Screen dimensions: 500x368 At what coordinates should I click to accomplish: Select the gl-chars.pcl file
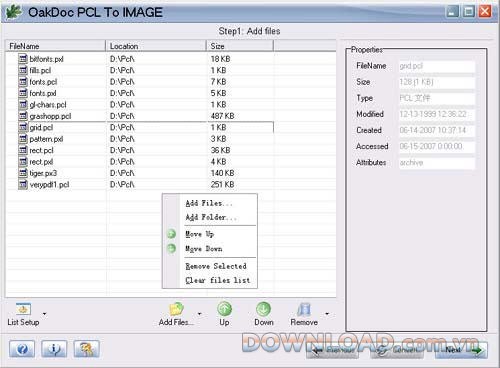[x=48, y=105]
